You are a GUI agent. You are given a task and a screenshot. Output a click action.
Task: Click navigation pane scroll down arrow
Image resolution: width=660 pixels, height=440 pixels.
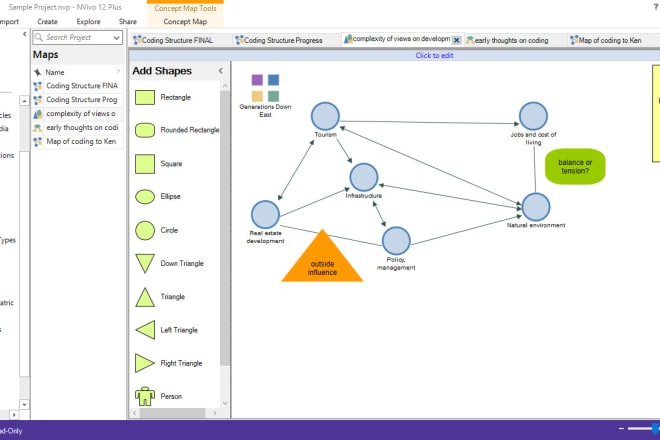click(x=24, y=405)
